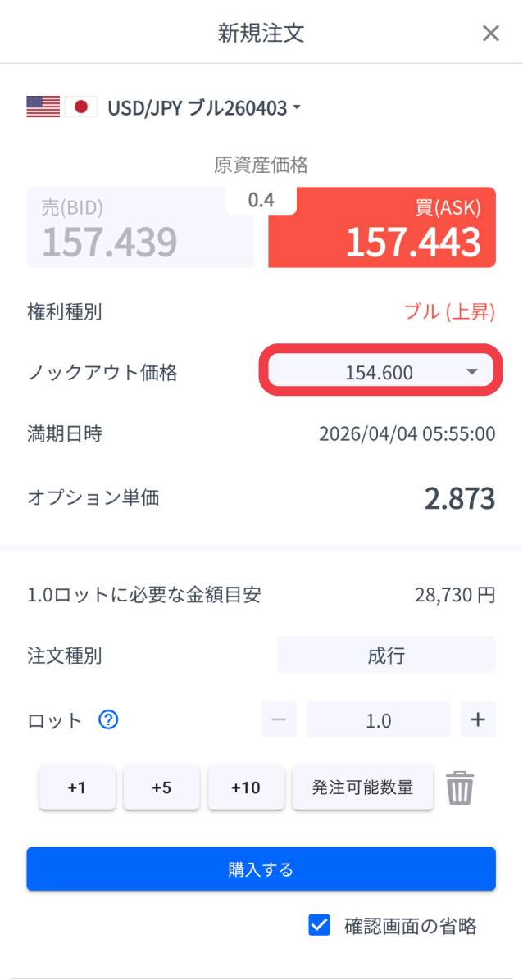The width and height of the screenshot is (523, 980).
Task: Click the lot quantity input showing 1.0
Action: click(x=378, y=719)
